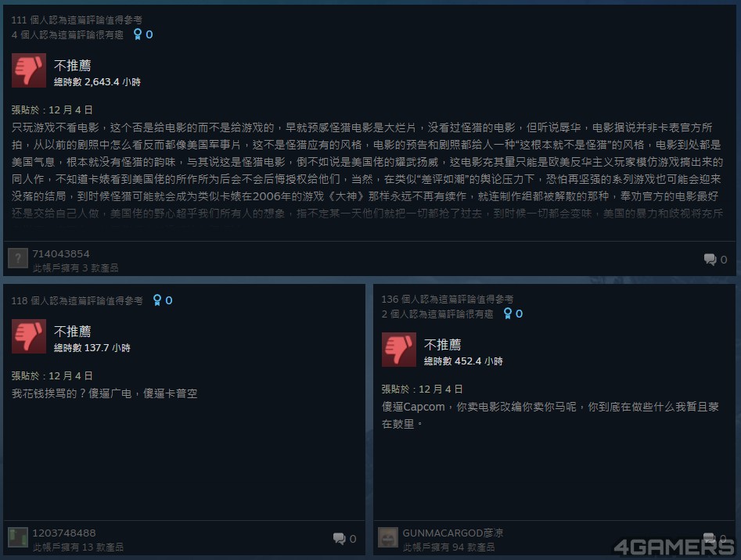Screen dimensions: 741x560
Task: Click award ribbon icon on 136-helpful review
Action: point(508,314)
